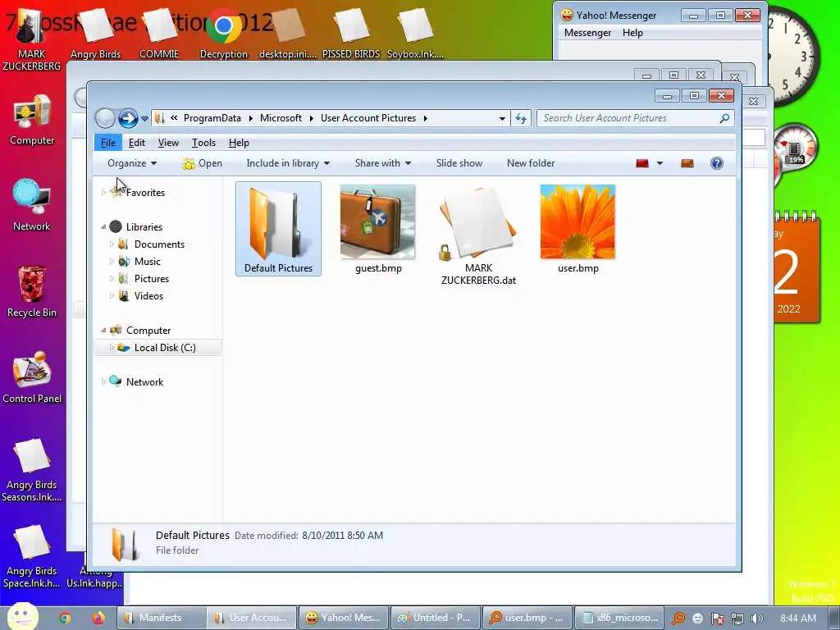840x630 pixels.
Task: Open the address bar history dropdown
Action: point(502,118)
